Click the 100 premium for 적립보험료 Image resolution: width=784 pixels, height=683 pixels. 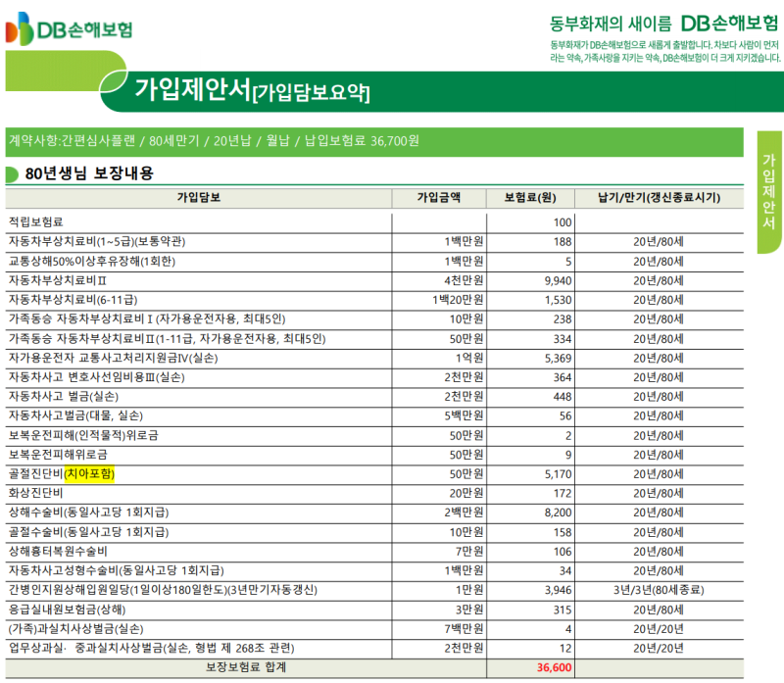click(563, 223)
